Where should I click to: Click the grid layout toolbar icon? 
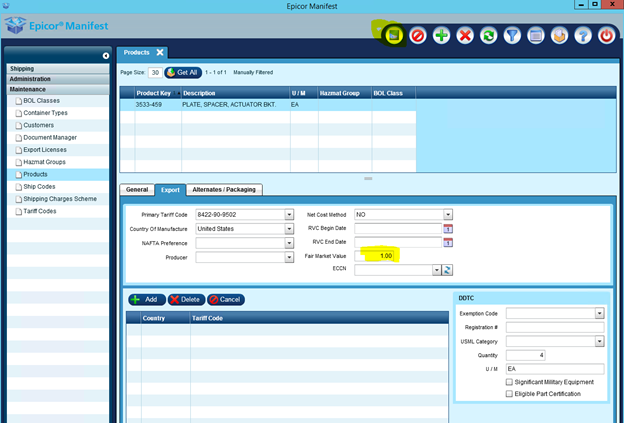coord(536,36)
